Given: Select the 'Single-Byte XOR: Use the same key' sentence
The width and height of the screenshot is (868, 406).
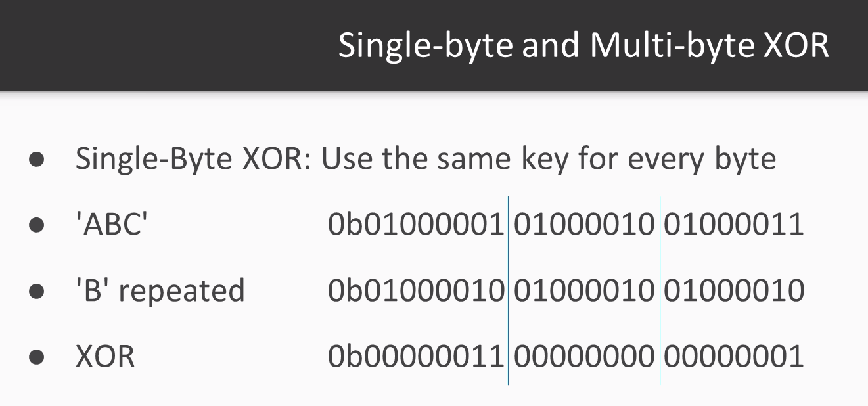Looking at the screenshot, I should click(425, 159).
